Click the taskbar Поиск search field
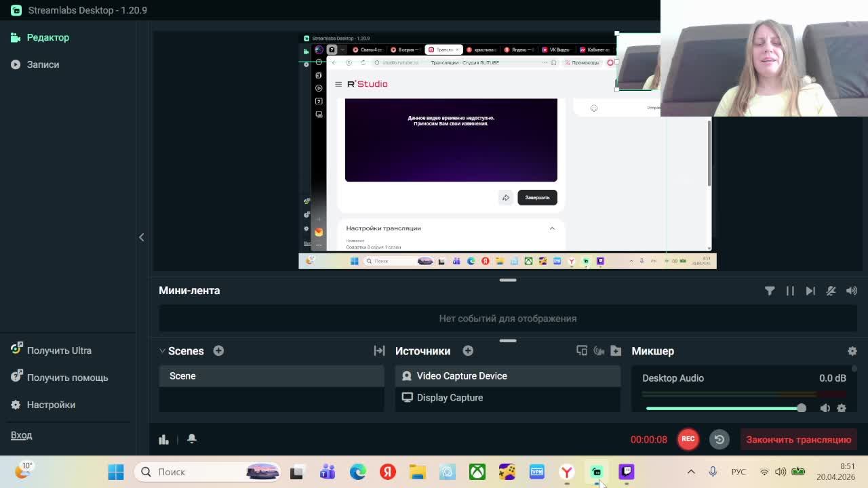Image resolution: width=868 pixels, height=488 pixels. [x=208, y=472]
